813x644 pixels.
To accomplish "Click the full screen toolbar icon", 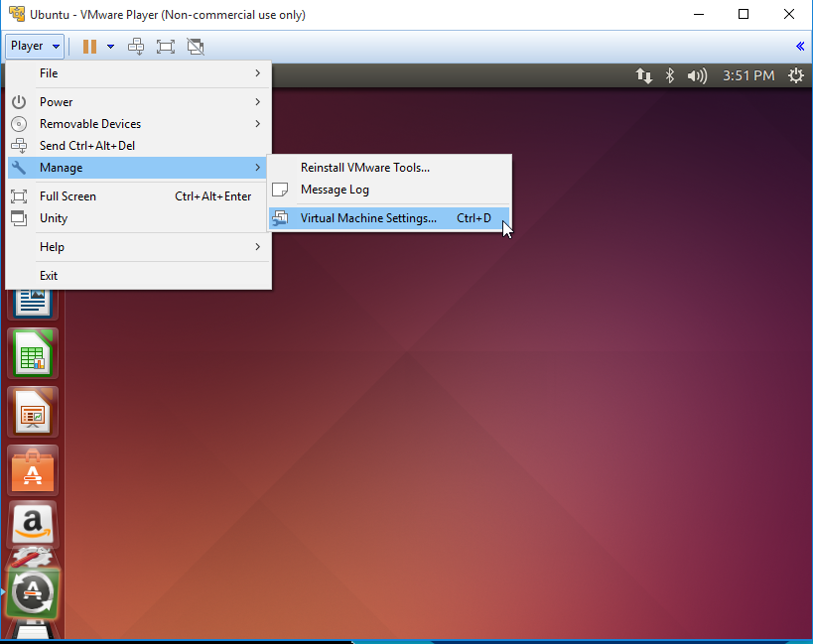I will click(166, 46).
